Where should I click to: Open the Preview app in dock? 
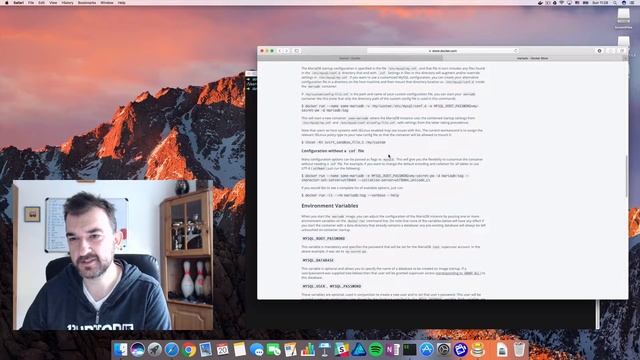206,350
